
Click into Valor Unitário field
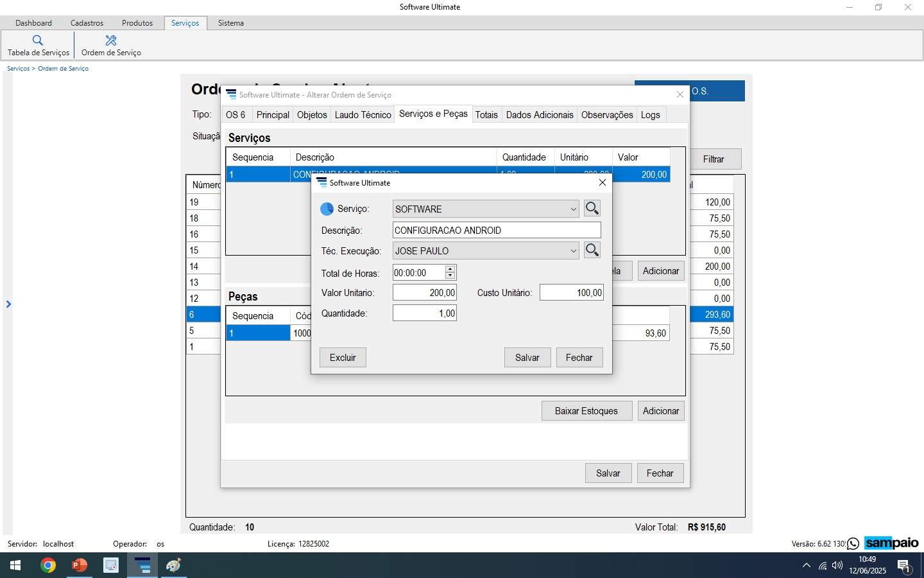point(425,293)
